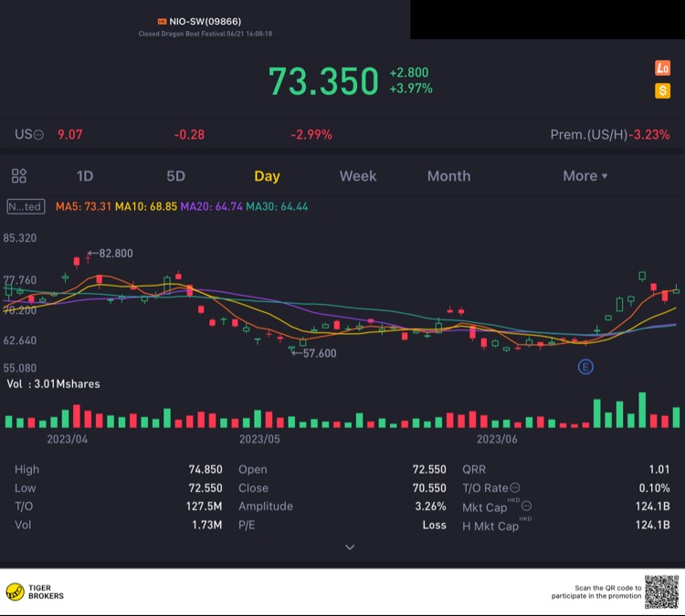Select the Day chart tab
This screenshot has height=616, width=685.
[x=267, y=176]
